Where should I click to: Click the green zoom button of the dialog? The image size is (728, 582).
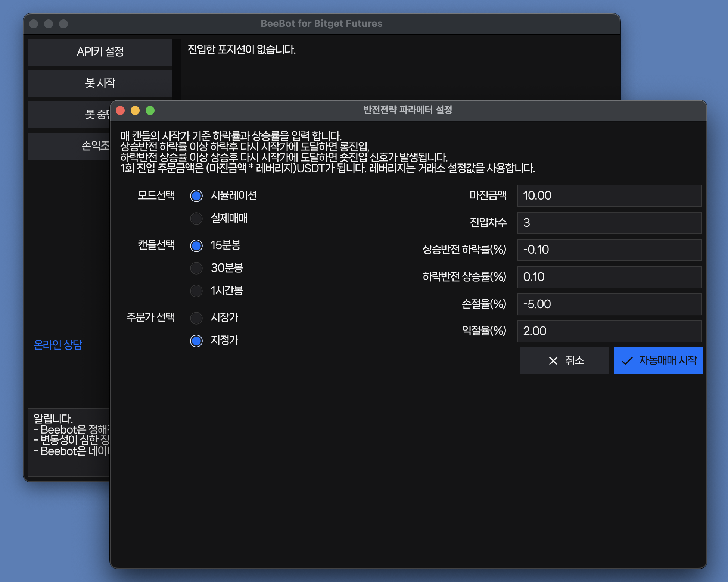150,110
